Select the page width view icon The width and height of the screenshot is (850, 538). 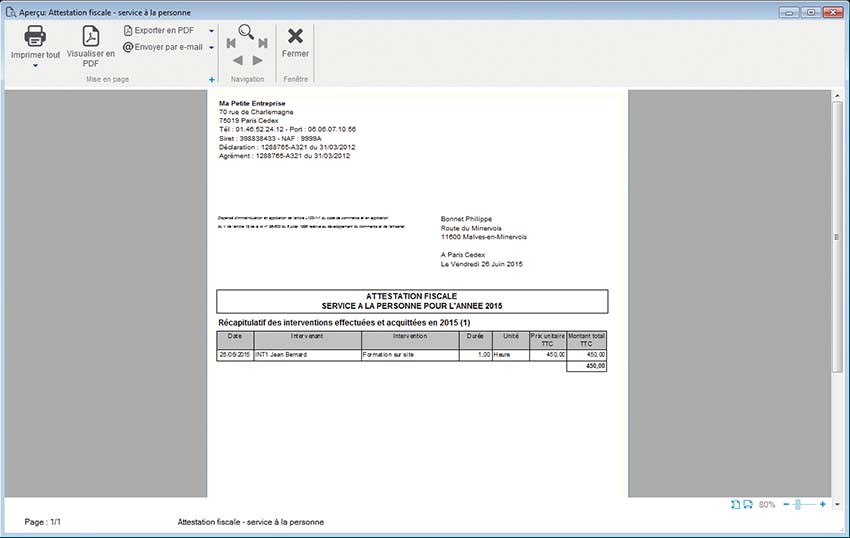point(748,505)
